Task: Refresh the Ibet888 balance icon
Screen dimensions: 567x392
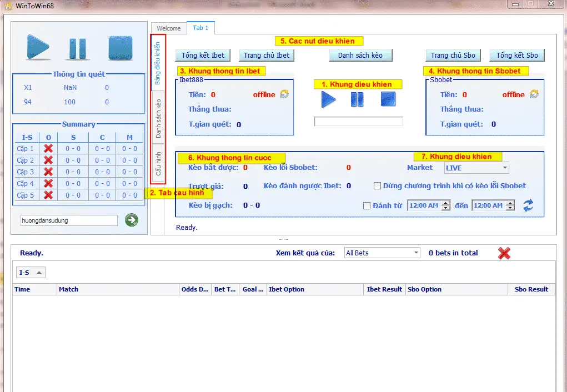Action: click(284, 94)
